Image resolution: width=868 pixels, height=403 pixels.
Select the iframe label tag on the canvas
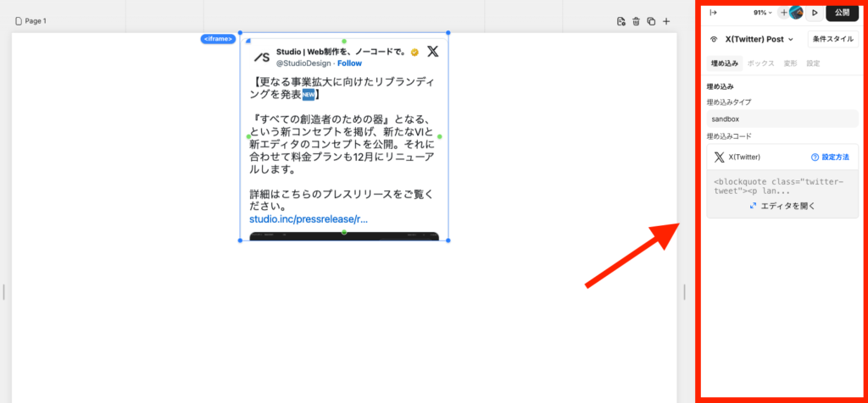(218, 39)
